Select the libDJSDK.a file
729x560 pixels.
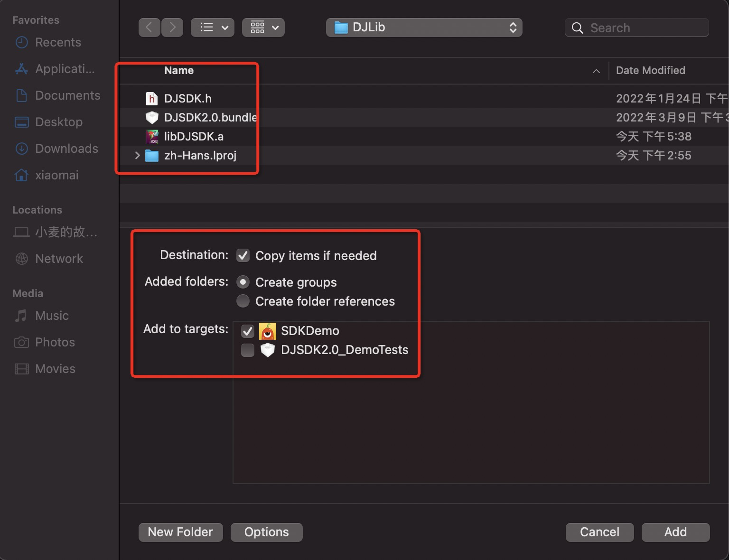click(x=194, y=136)
